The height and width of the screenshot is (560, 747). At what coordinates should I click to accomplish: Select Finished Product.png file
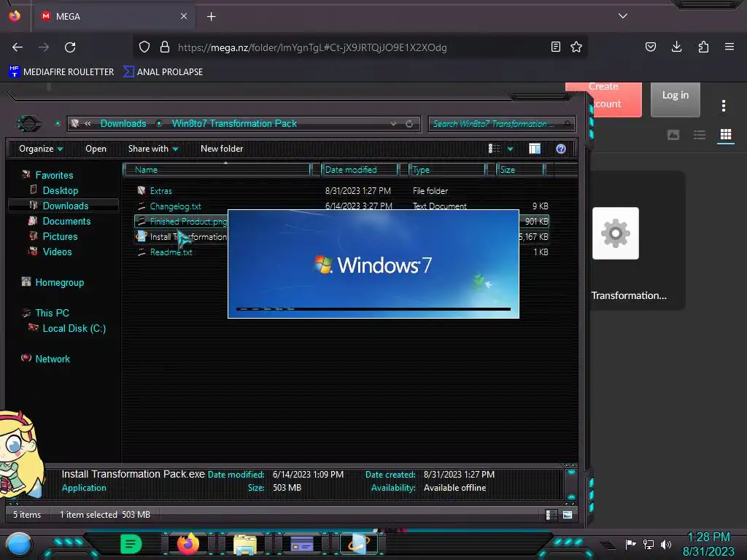tap(182, 222)
